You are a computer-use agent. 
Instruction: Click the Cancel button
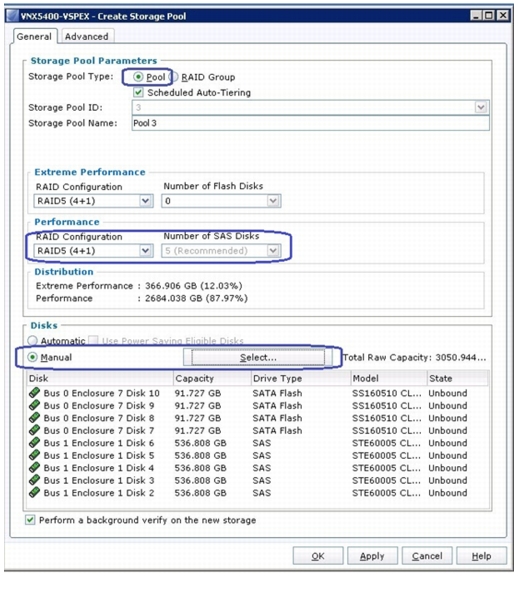click(x=427, y=556)
